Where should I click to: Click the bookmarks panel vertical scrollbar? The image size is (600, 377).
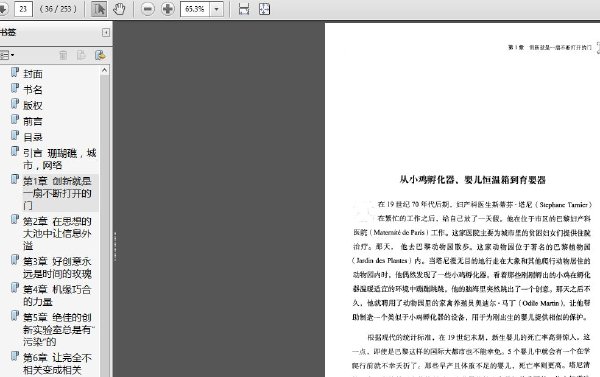point(104,226)
